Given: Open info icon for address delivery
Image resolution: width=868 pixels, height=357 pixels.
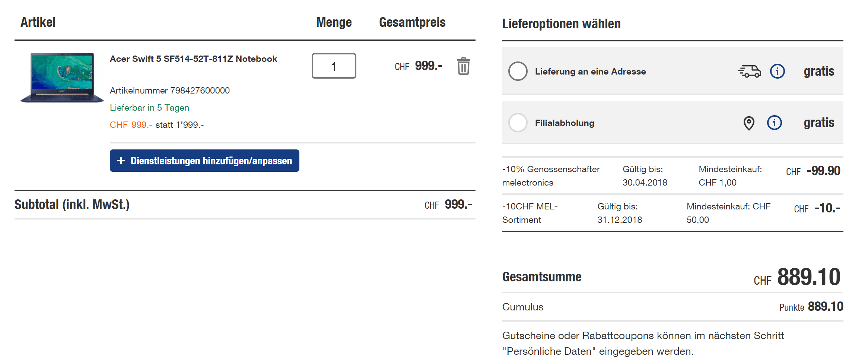Looking at the screenshot, I should coord(777,71).
